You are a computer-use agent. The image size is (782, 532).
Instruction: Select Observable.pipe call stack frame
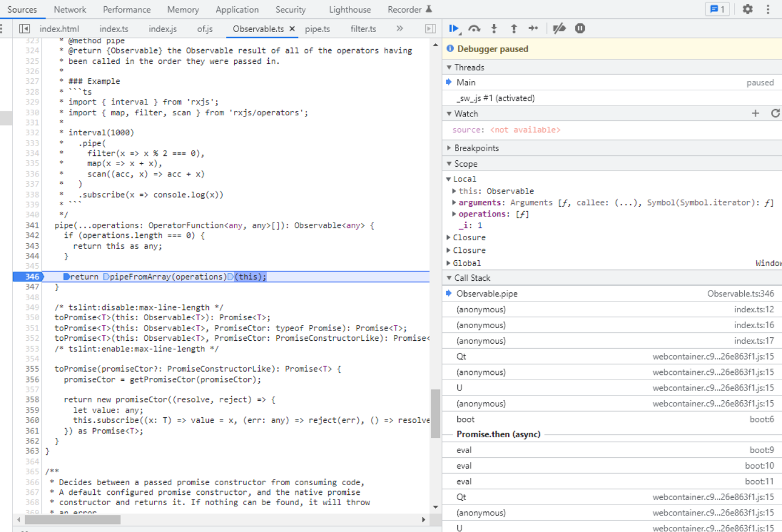(x=612, y=294)
